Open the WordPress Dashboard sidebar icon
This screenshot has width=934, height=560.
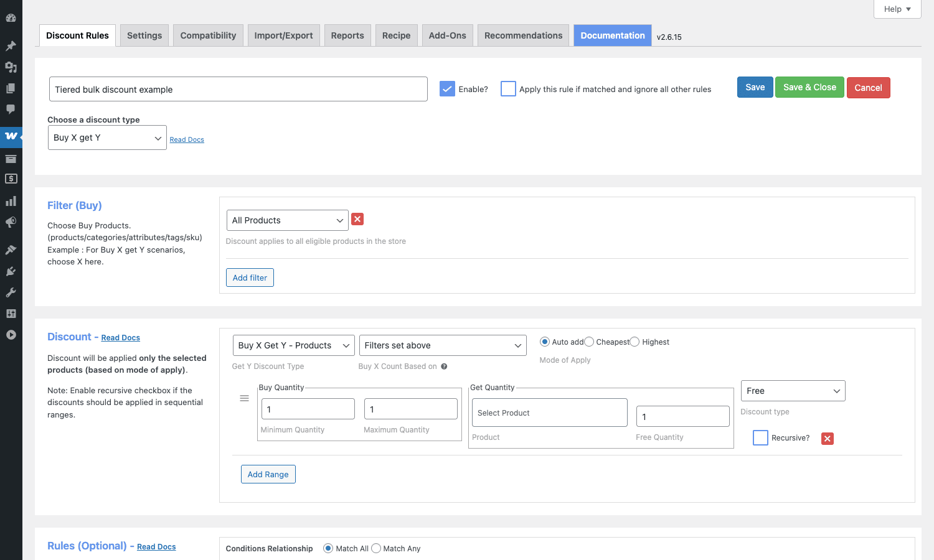pyautogui.click(x=11, y=18)
